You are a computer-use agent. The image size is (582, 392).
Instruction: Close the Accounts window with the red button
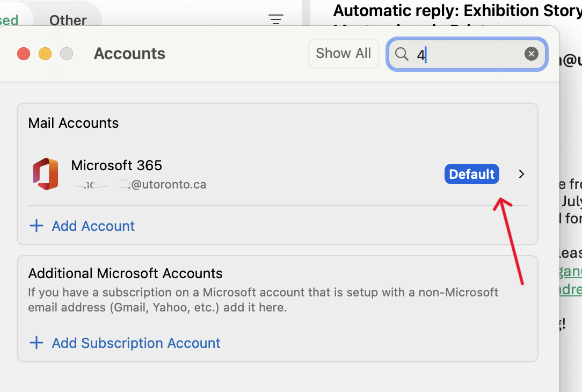[x=24, y=54]
